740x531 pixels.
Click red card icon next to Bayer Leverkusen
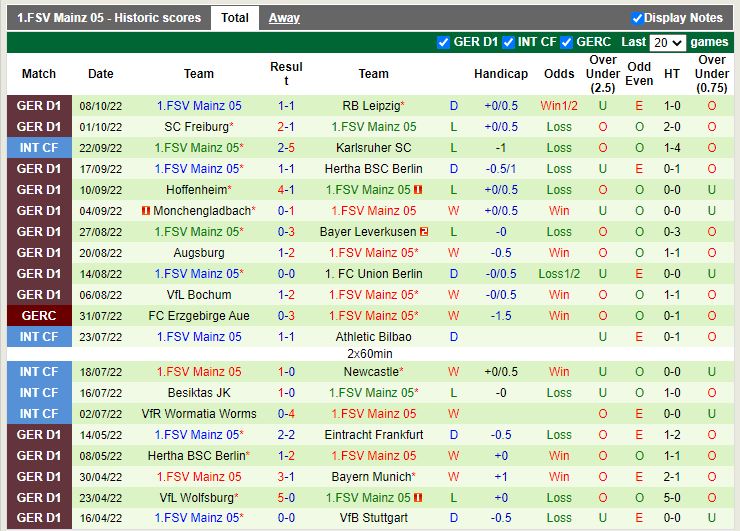click(424, 232)
